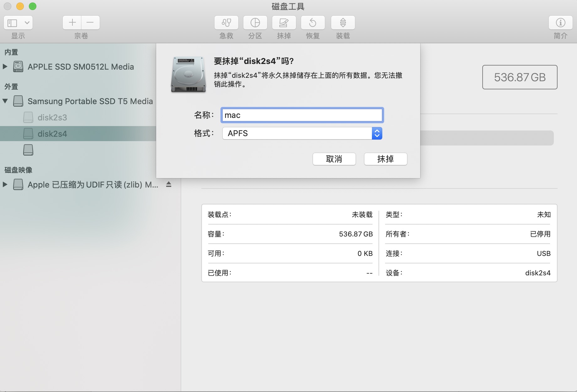Image resolution: width=577 pixels, height=392 pixels.
Task: Click the First Aid (急救) toolbar icon
Action: click(x=226, y=23)
